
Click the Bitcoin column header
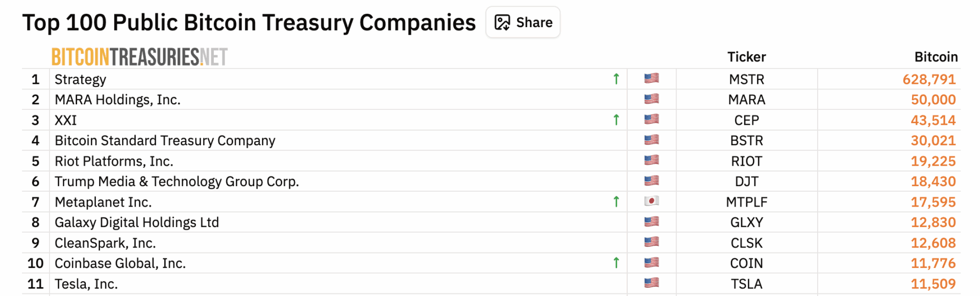936,57
